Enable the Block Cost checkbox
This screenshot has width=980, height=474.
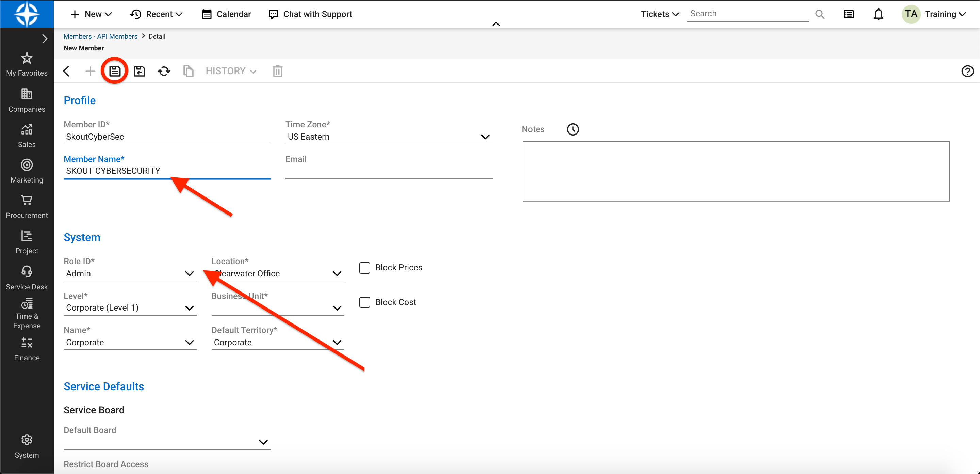pos(364,302)
